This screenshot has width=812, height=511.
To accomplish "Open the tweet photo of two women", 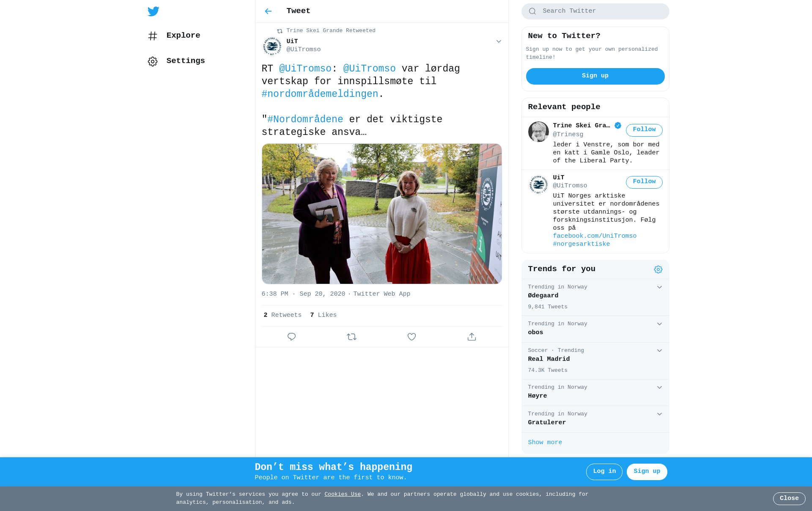I will (381, 214).
